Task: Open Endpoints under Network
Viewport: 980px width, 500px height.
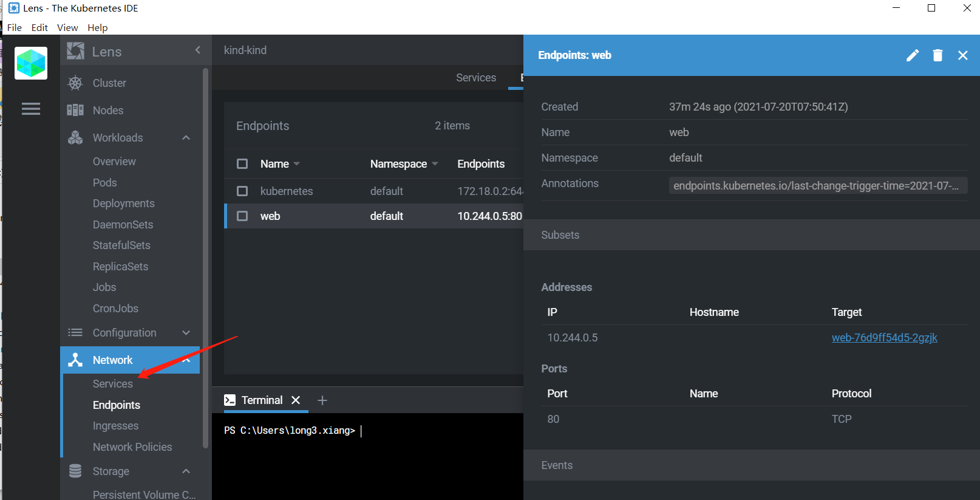Action: click(116, 405)
